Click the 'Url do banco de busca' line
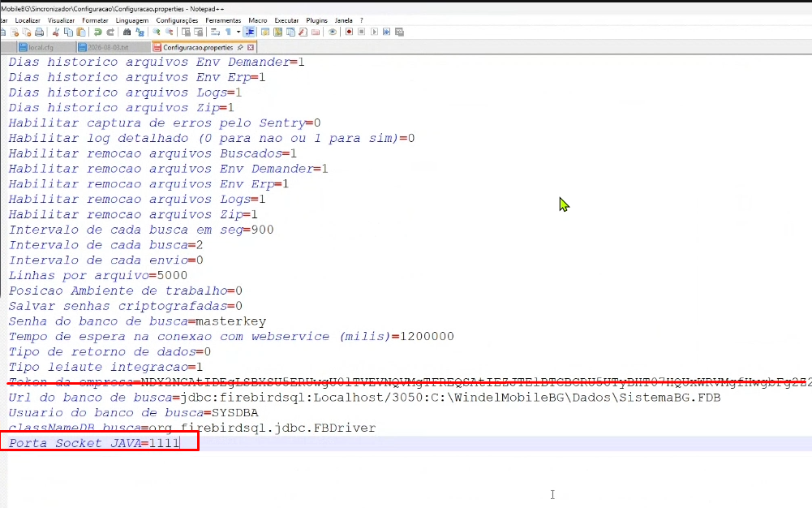Viewport: 812px width, 508px height. 364,398
